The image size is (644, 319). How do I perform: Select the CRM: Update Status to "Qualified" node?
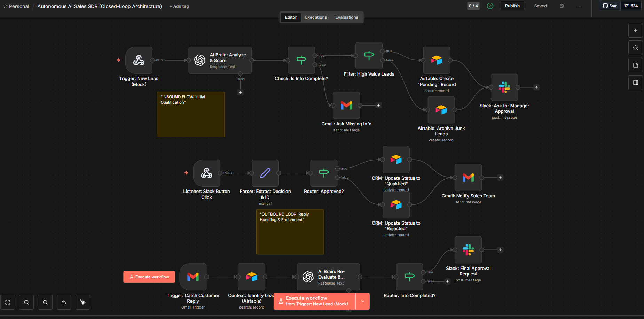[x=396, y=159]
